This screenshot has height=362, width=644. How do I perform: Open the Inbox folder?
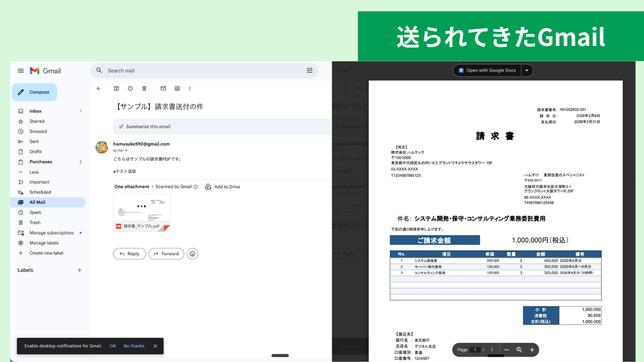pyautogui.click(x=49, y=111)
